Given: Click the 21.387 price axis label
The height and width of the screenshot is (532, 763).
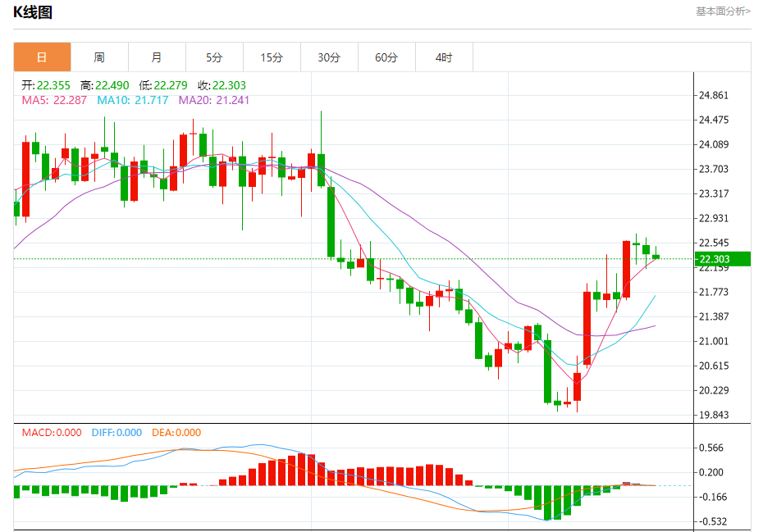Looking at the screenshot, I should click(x=714, y=316).
